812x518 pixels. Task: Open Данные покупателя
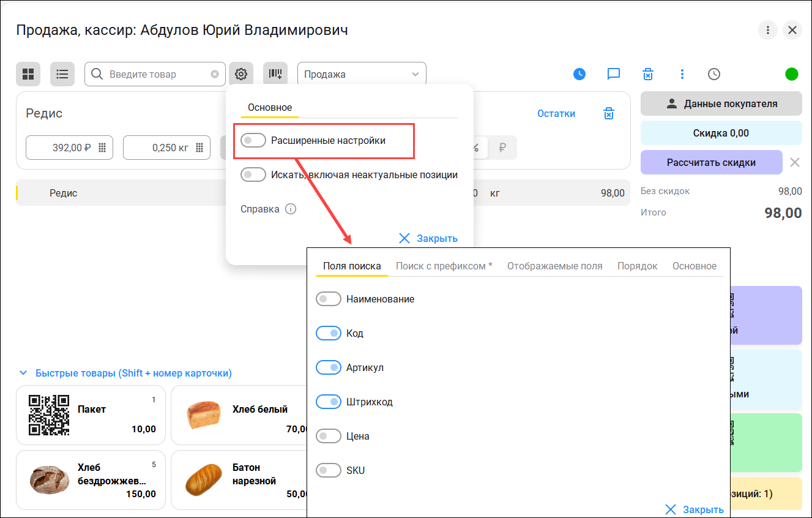[721, 103]
